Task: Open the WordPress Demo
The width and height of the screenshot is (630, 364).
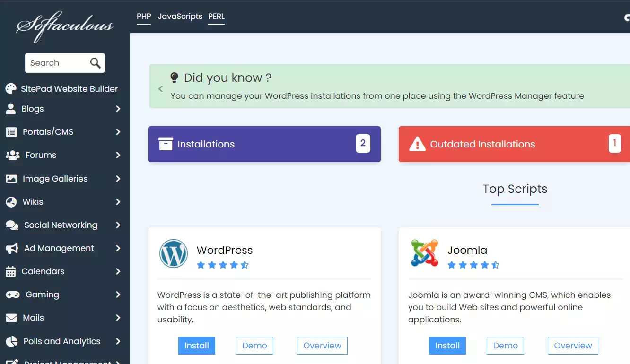Action: pyautogui.click(x=254, y=346)
